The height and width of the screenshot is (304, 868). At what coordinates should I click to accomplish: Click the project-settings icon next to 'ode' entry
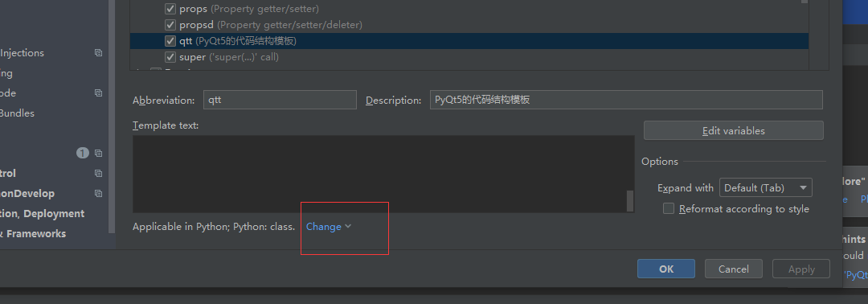[x=99, y=93]
